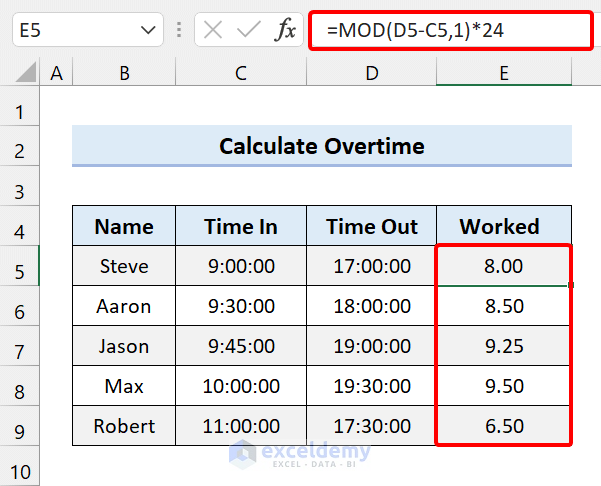Select column B header
This screenshot has width=601, height=486.
(x=124, y=73)
